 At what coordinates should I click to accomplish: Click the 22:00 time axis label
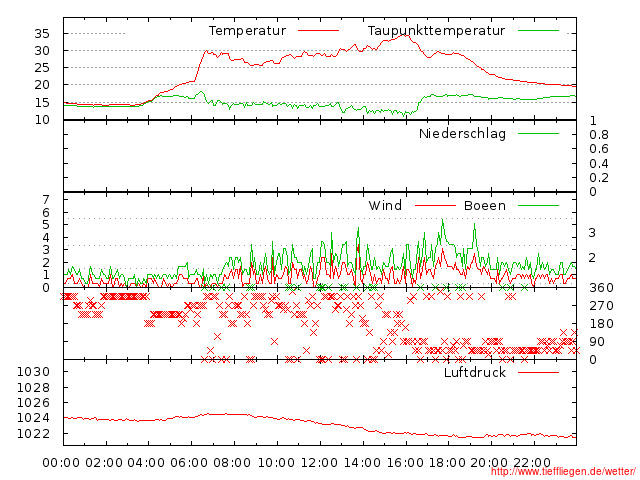pos(532,463)
